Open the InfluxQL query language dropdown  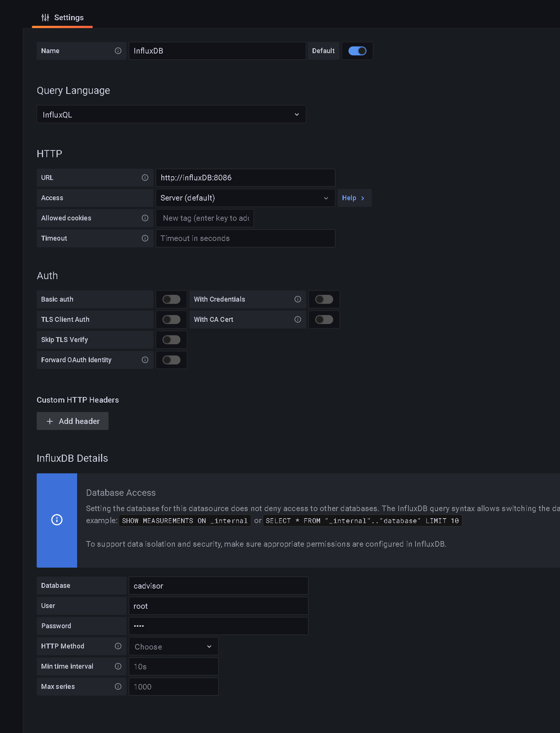[x=171, y=114]
